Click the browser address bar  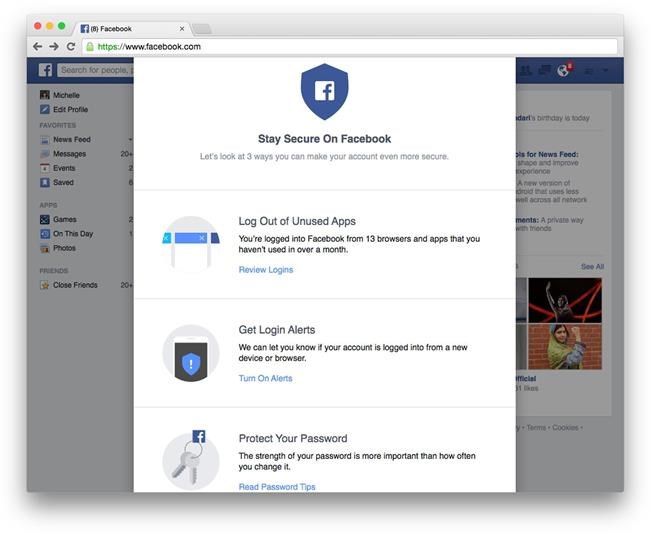click(350, 46)
